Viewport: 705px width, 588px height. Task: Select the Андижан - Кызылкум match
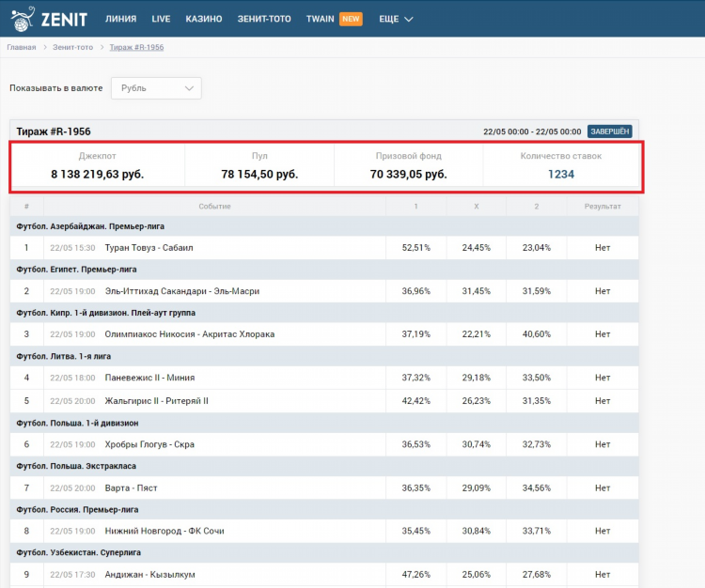click(150, 575)
